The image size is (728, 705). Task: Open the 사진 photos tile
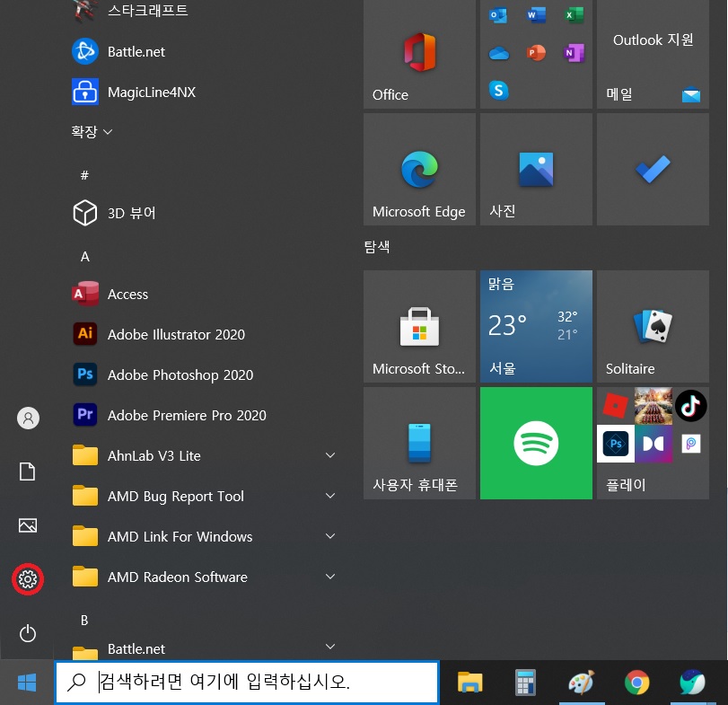pos(536,170)
